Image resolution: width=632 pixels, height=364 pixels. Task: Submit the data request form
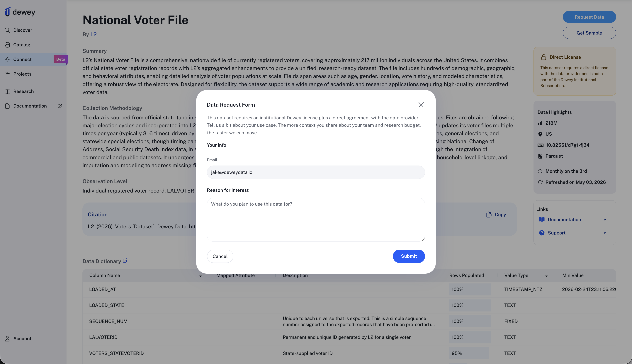(x=409, y=256)
